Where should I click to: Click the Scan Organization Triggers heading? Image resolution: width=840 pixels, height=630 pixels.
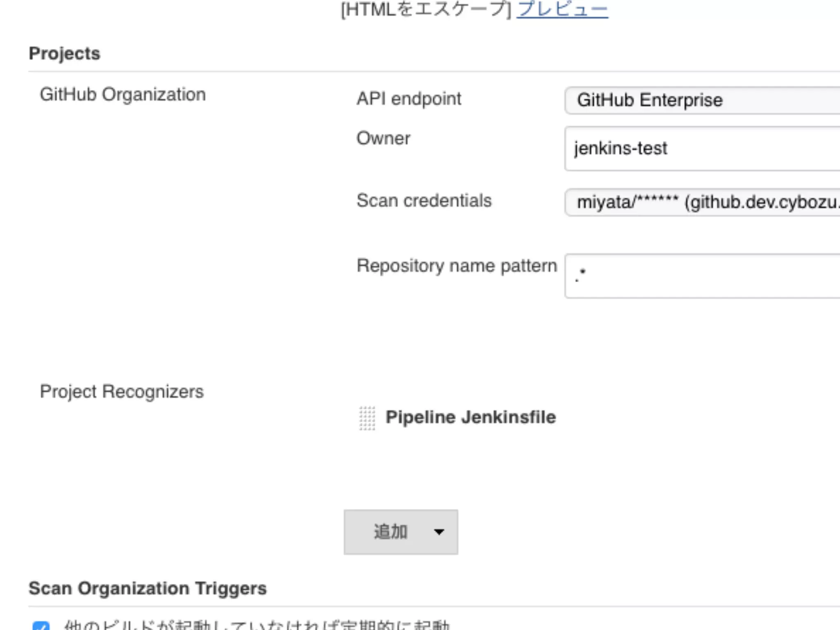pyautogui.click(x=148, y=588)
